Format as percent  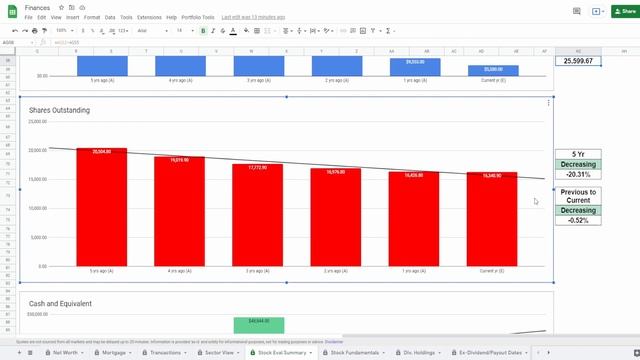point(93,31)
